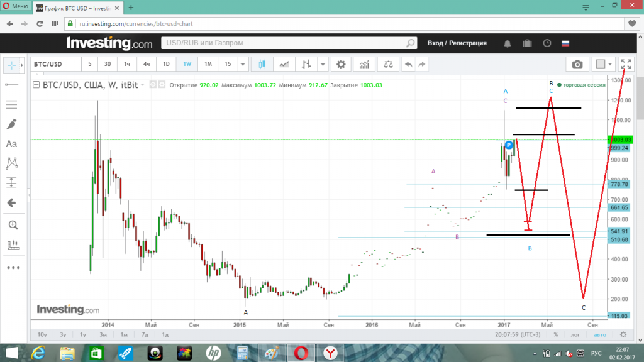Switch to the 1D timeframe
The height and width of the screenshot is (362, 644).
[x=167, y=64]
